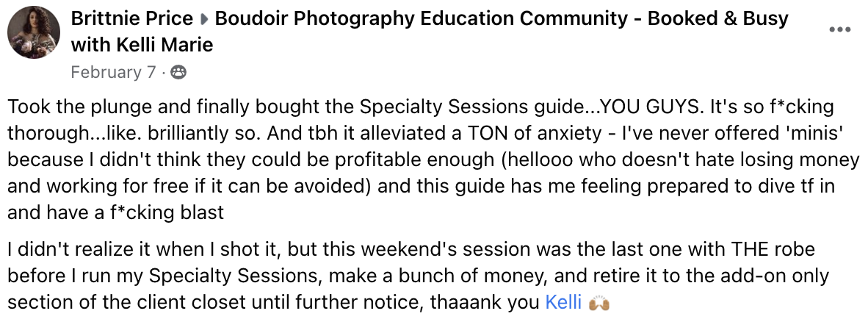
Task: Click the members-only group privacy icon
Action: coord(178,72)
